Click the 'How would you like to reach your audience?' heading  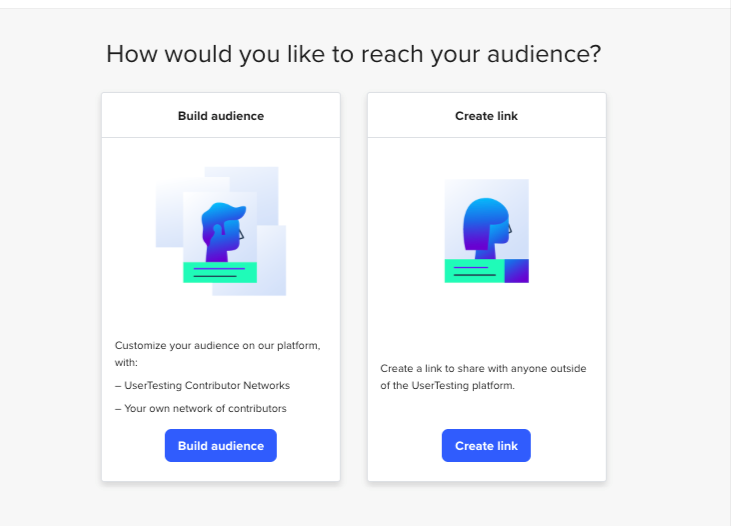click(353, 54)
